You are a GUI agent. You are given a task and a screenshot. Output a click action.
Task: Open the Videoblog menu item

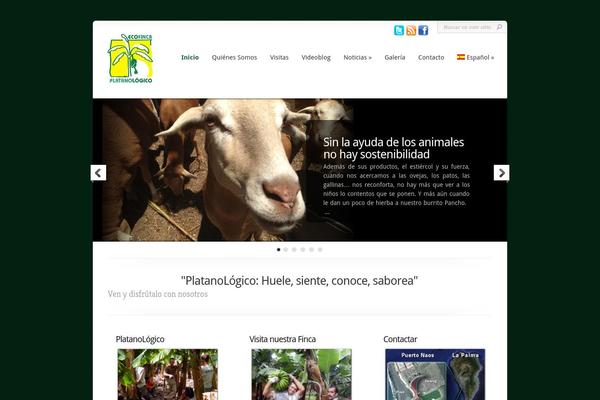click(316, 57)
